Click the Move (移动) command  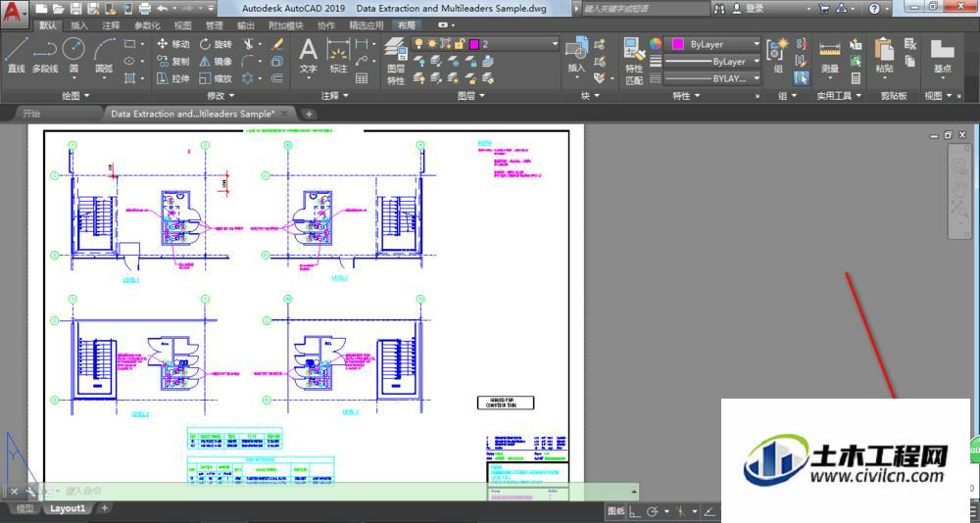tap(173, 44)
